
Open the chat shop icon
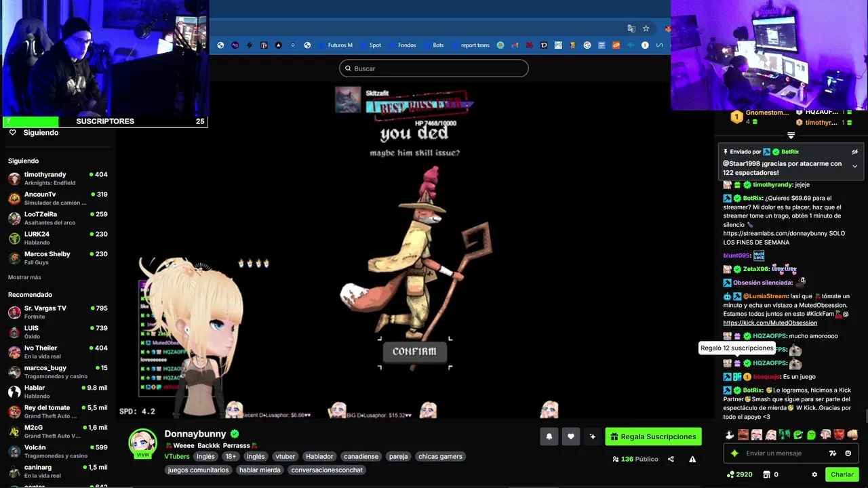[767, 474]
